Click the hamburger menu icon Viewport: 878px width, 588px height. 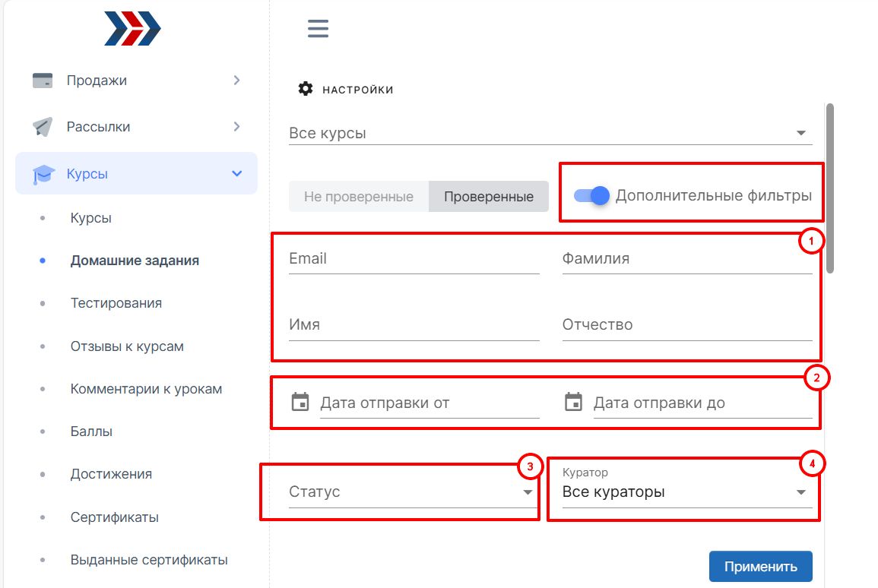pos(318,29)
